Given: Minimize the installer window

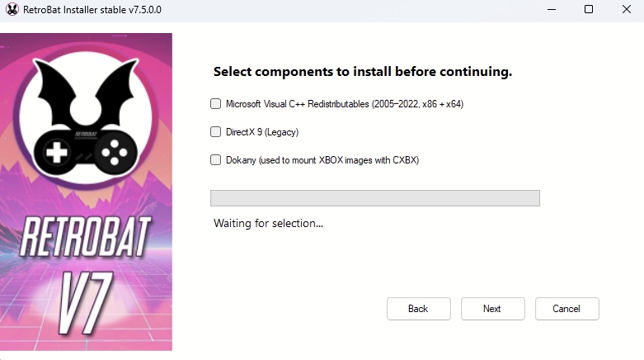Looking at the screenshot, I should (x=550, y=10).
